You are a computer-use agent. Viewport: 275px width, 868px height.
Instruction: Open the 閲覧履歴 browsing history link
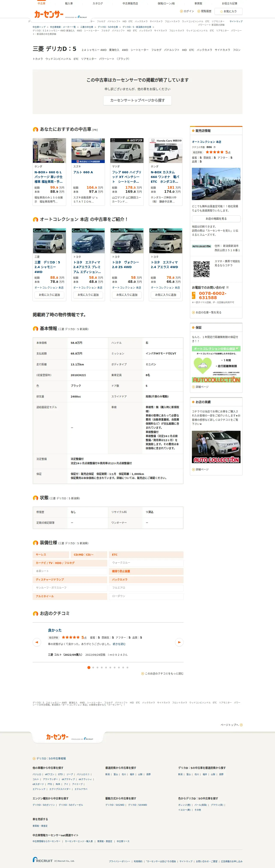(205, 11)
